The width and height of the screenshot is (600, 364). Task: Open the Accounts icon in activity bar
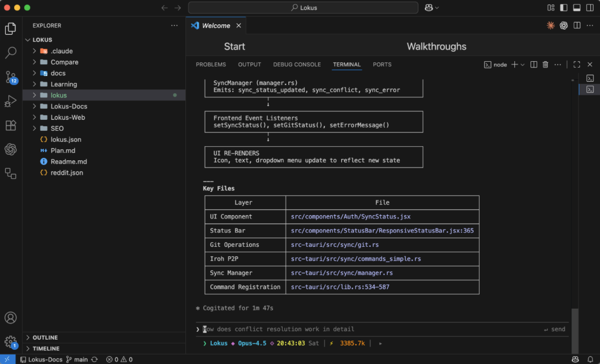(11, 318)
